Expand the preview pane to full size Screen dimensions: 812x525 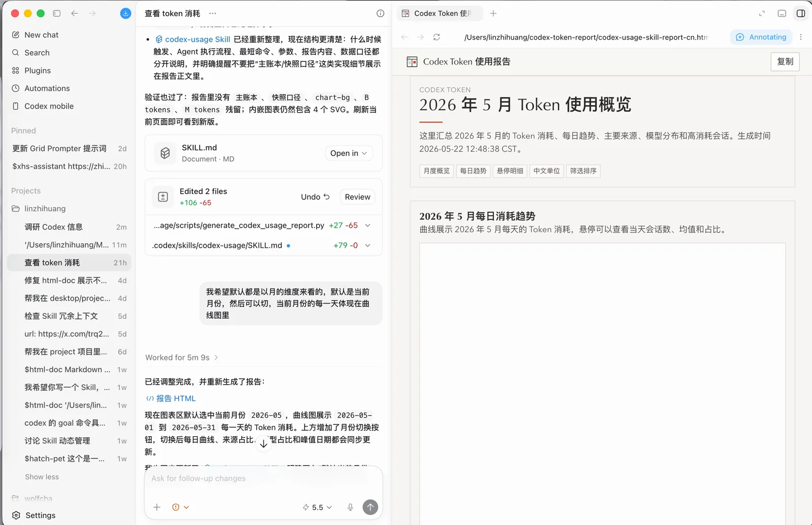[x=762, y=13]
